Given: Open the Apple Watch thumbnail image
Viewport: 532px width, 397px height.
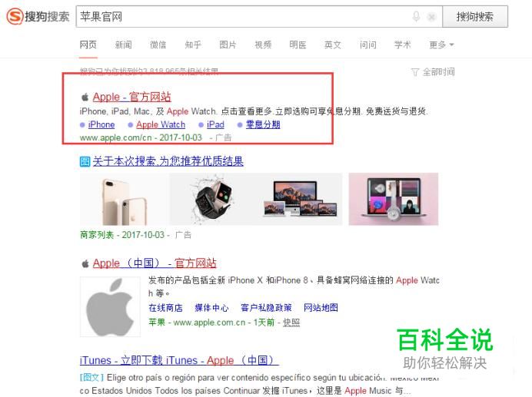Looking at the screenshot, I should coord(214,200).
